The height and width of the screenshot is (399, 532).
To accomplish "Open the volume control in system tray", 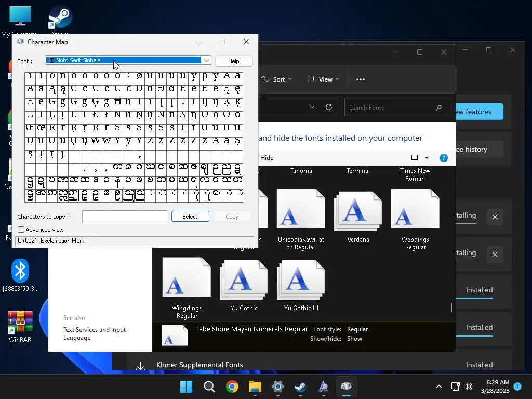I will (468, 387).
